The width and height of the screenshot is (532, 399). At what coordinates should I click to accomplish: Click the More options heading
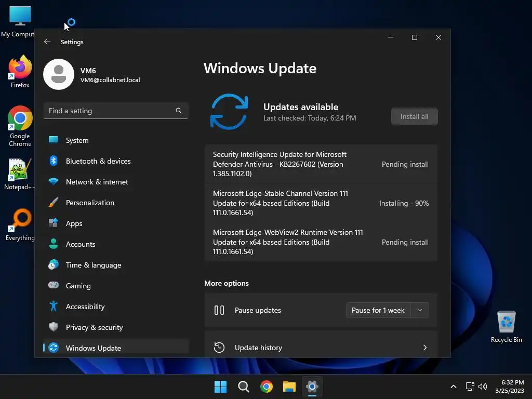tap(227, 283)
